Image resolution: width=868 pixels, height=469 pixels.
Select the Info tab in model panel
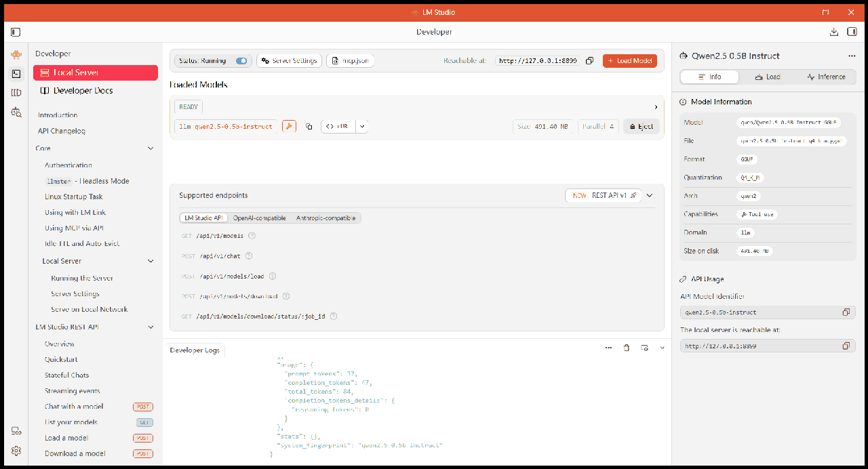point(709,77)
